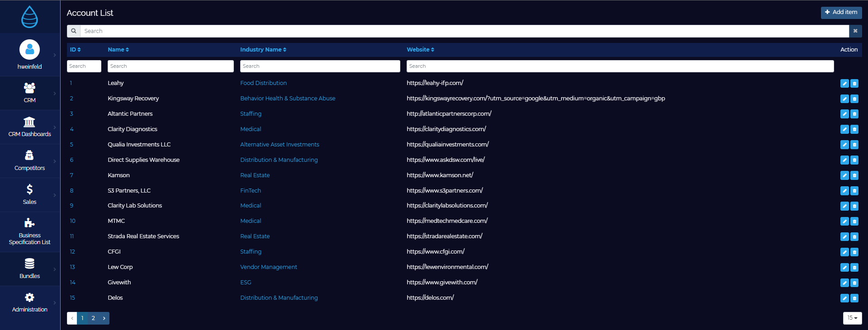Sort the table by Name column
This screenshot has height=330, width=868.
(x=118, y=50)
